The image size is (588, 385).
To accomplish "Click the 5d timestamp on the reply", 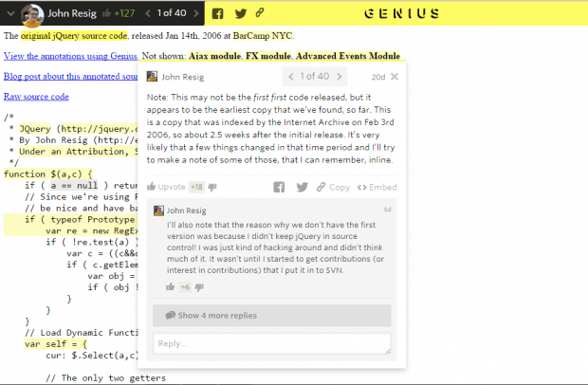I will click(387, 210).
